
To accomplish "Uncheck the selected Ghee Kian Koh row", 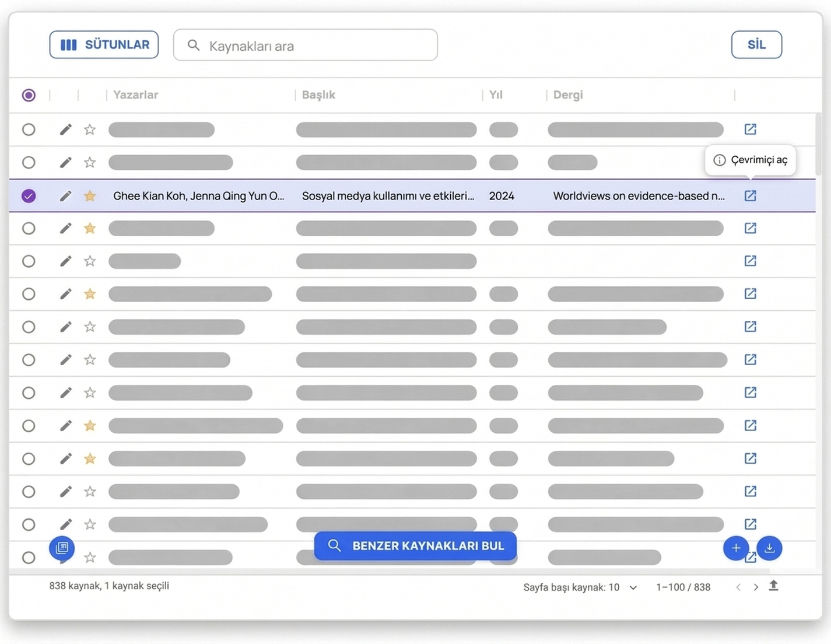I will [29, 196].
